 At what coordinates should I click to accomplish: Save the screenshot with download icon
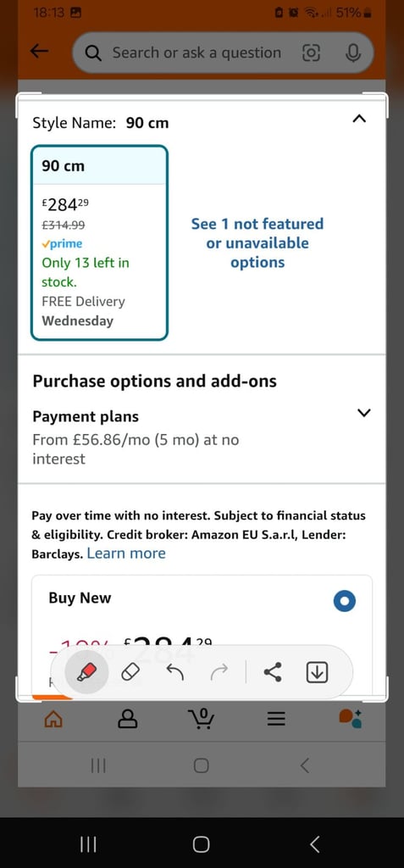pos(317,673)
